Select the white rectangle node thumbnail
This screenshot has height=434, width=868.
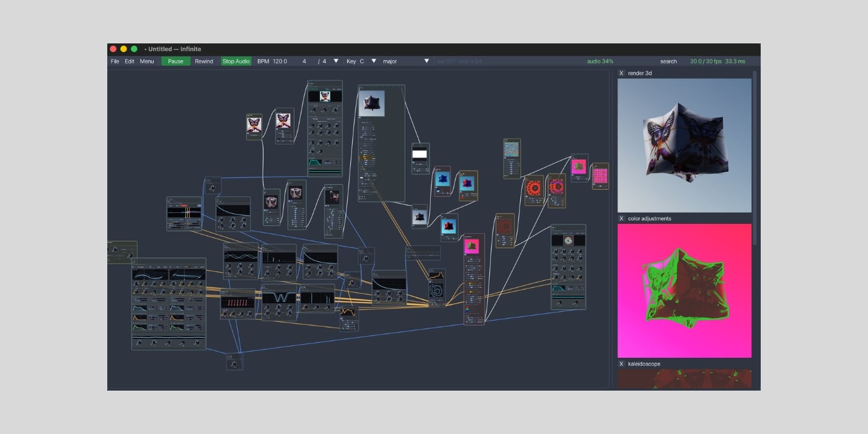[x=420, y=154]
